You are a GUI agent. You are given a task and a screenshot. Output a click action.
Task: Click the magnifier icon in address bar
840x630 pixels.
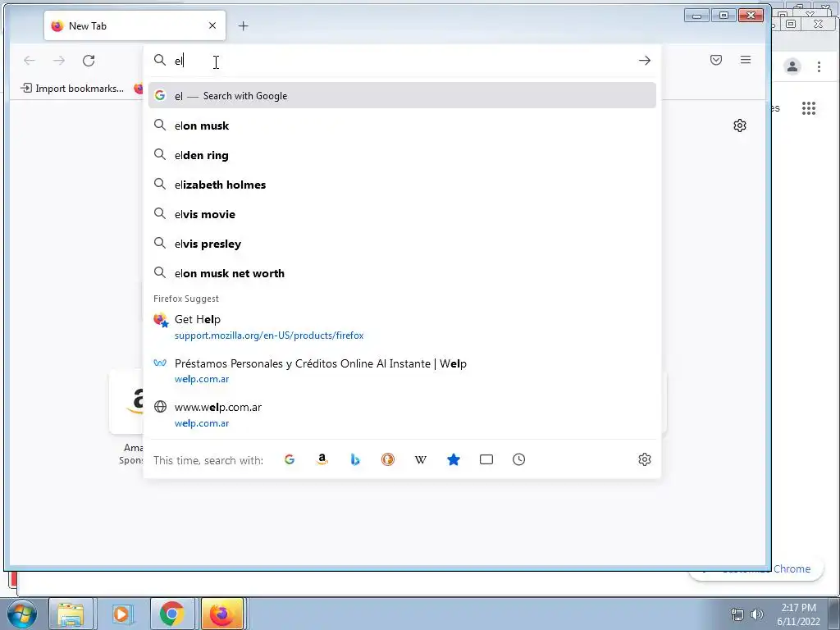click(160, 60)
